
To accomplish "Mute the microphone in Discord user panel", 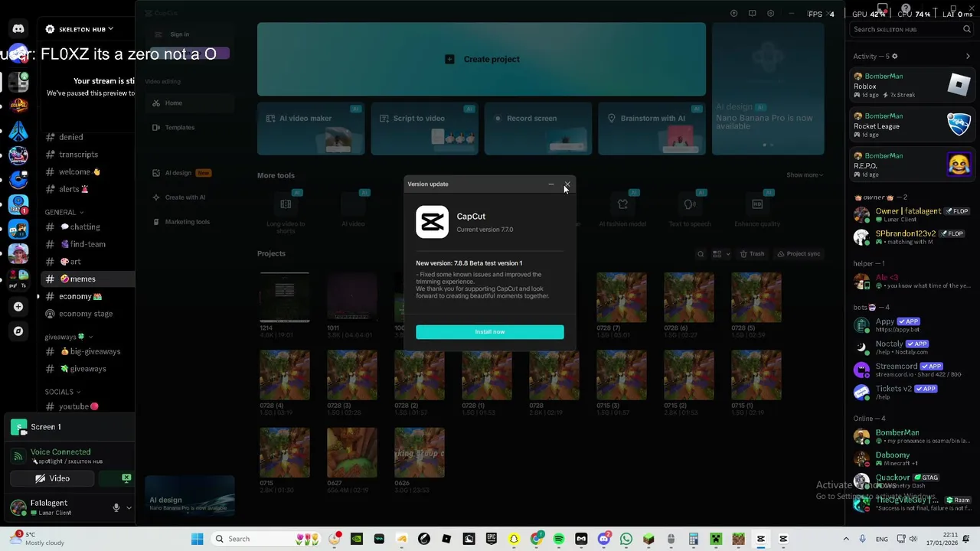I will coord(116,507).
